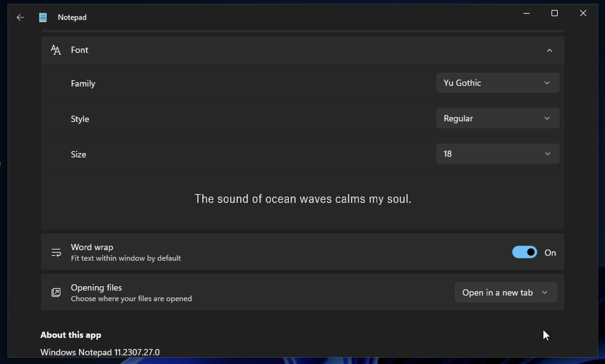Click the font preview sentence about ocean waves
The height and width of the screenshot is (364, 605).
click(x=303, y=199)
